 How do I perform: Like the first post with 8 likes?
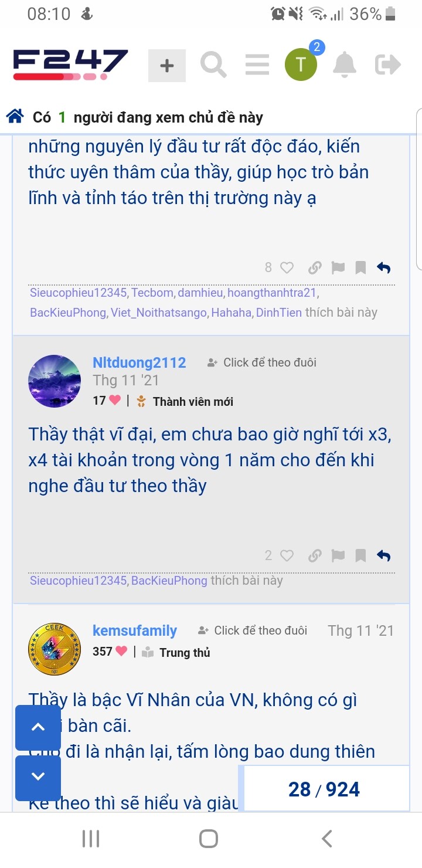287,268
